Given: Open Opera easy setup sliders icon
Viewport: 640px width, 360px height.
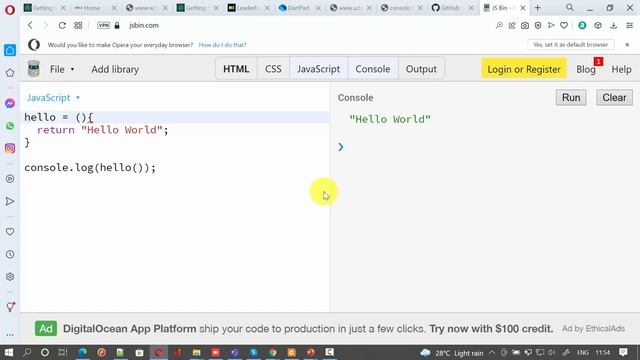Looking at the screenshot, I should (x=629, y=25).
